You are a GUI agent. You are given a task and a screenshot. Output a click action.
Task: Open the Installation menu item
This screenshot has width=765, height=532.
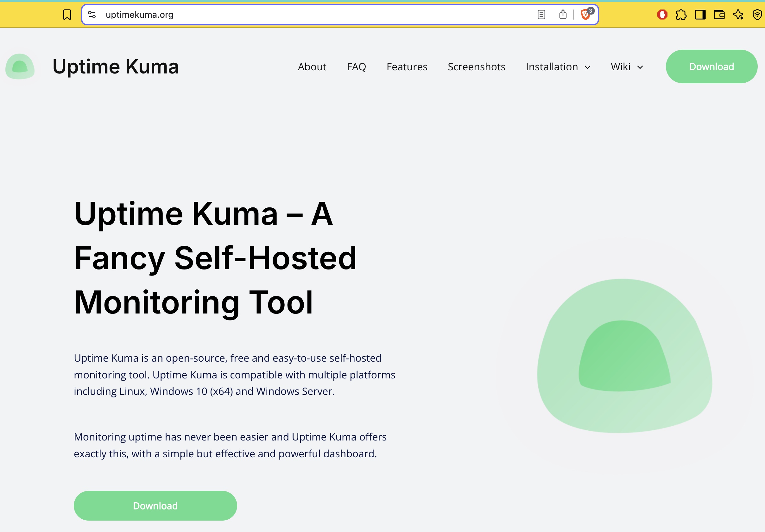point(552,66)
